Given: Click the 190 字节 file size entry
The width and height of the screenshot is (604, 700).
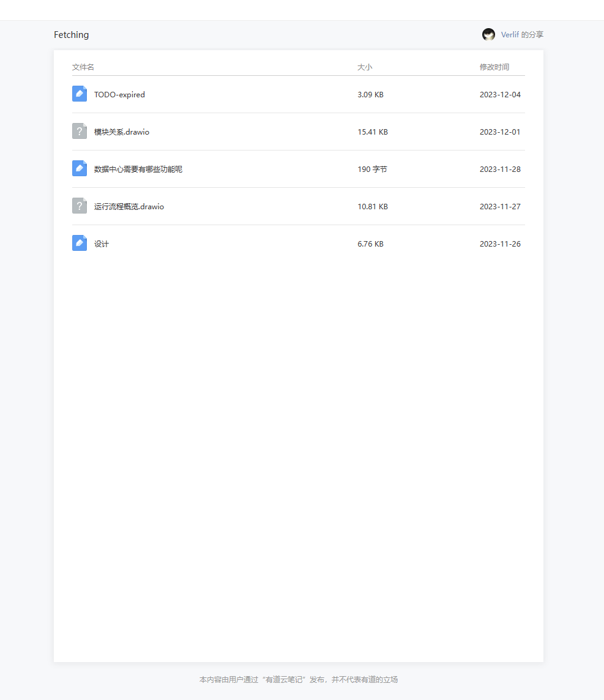Looking at the screenshot, I should click(x=372, y=169).
